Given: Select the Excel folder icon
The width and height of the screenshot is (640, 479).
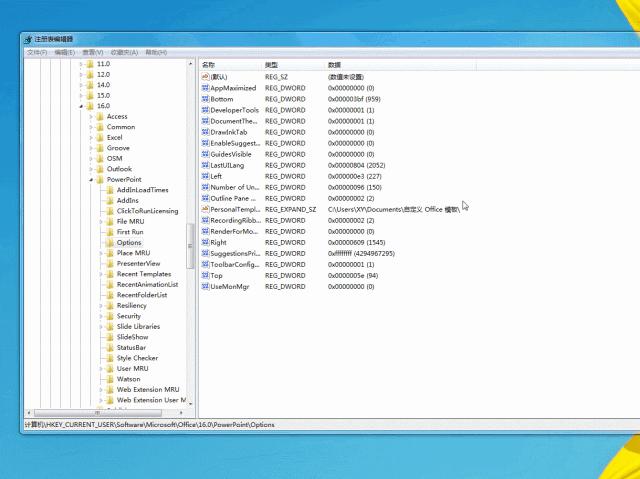Looking at the screenshot, I should tap(100, 137).
